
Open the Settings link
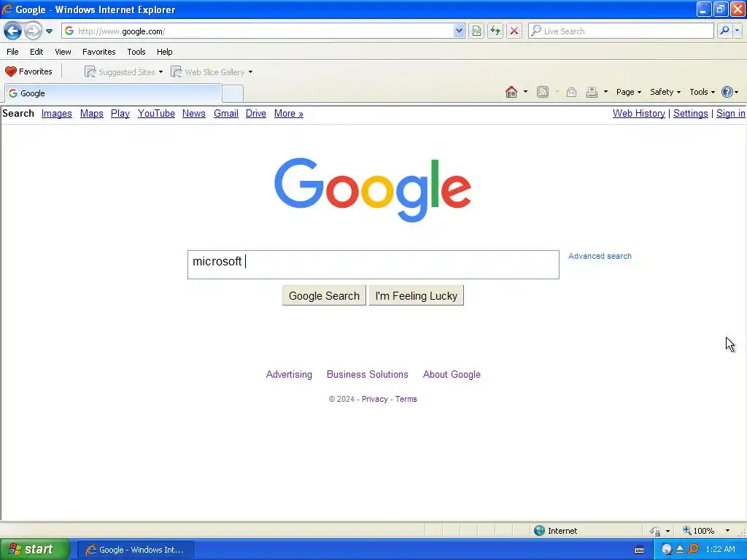tap(690, 113)
